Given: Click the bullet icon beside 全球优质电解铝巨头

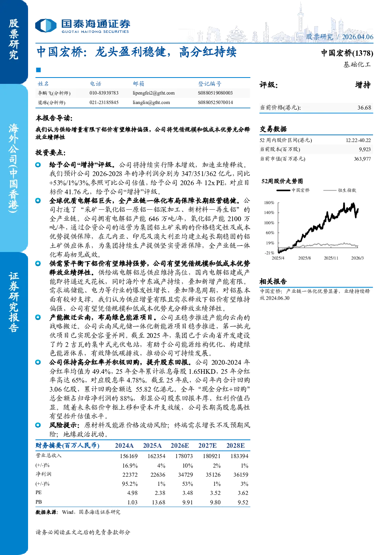Looking at the screenshot, I should (38, 201).
